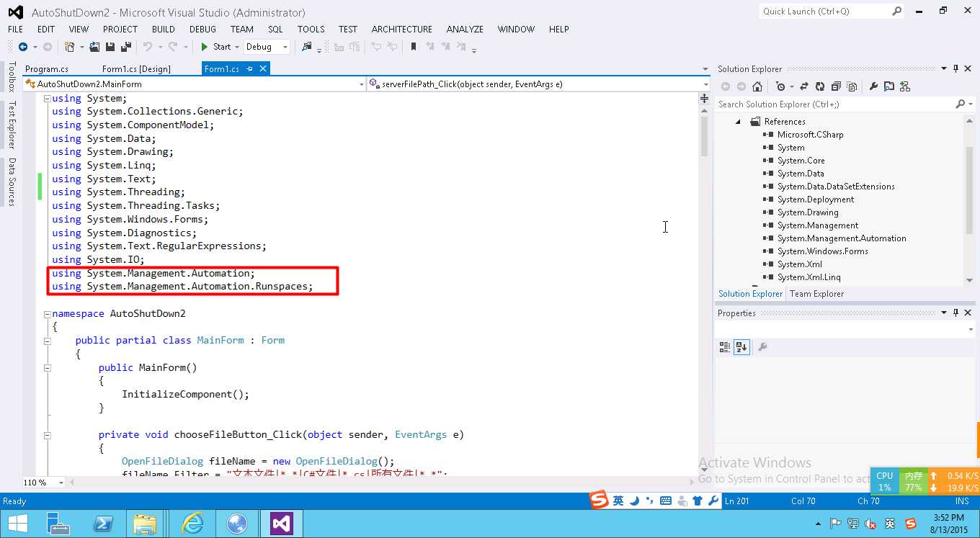Open the Data Sources side panel tab
Screen dimensions: 980x538
click(12, 182)
